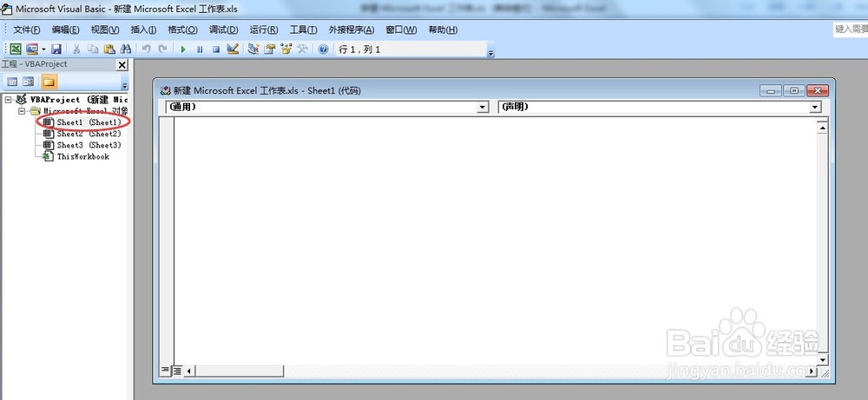Viewport: 868px width, 400px height.
Task: Click vertical scrollbar up arrow in code window
Action: point(822,128)
